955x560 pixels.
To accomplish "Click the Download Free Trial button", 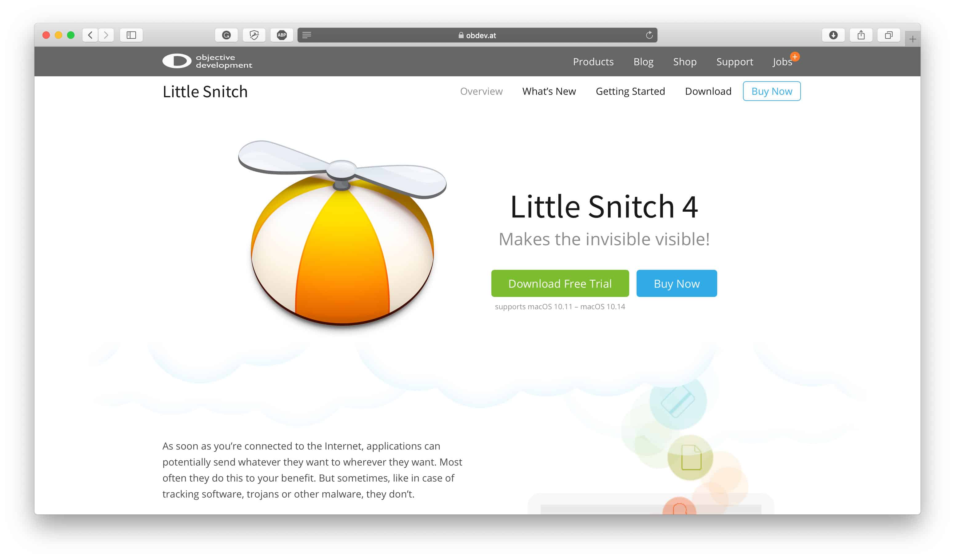I will (x=560, y=283).
